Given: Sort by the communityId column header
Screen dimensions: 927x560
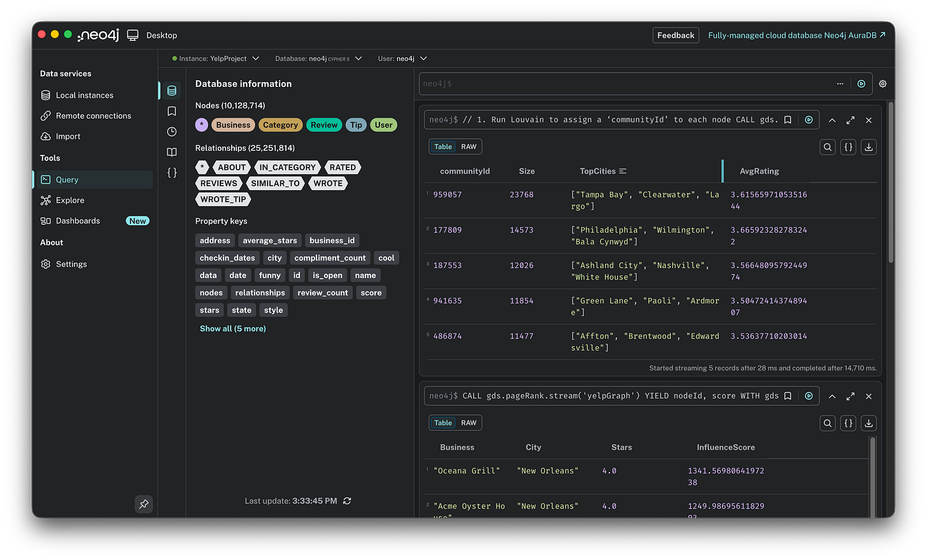Looking at the screenshot, I should click(465, 171).
